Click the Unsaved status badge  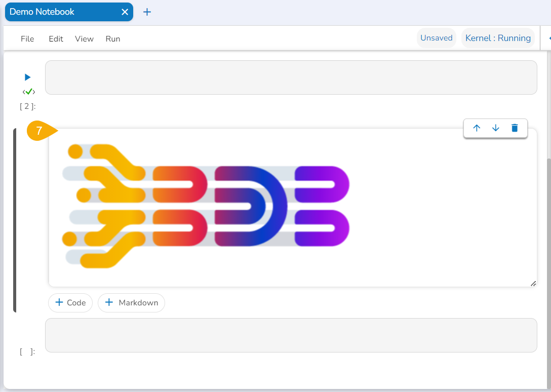pos(437,38)
